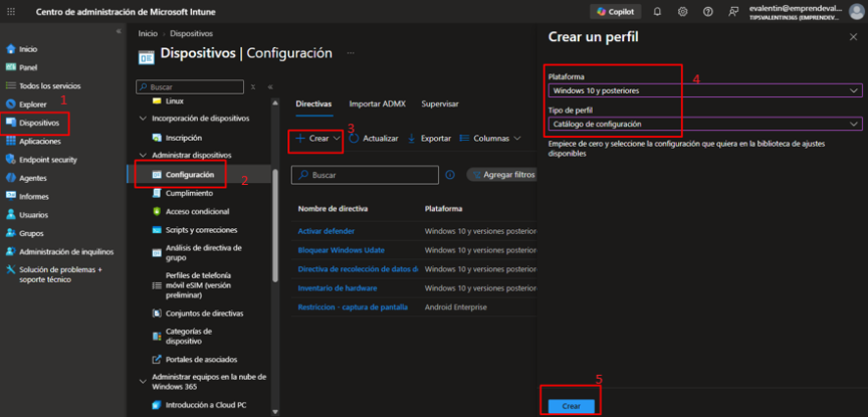This screenshot has height=417, width=868.
Task: Clear the devices menu search with X
Action: coord(253,87)
